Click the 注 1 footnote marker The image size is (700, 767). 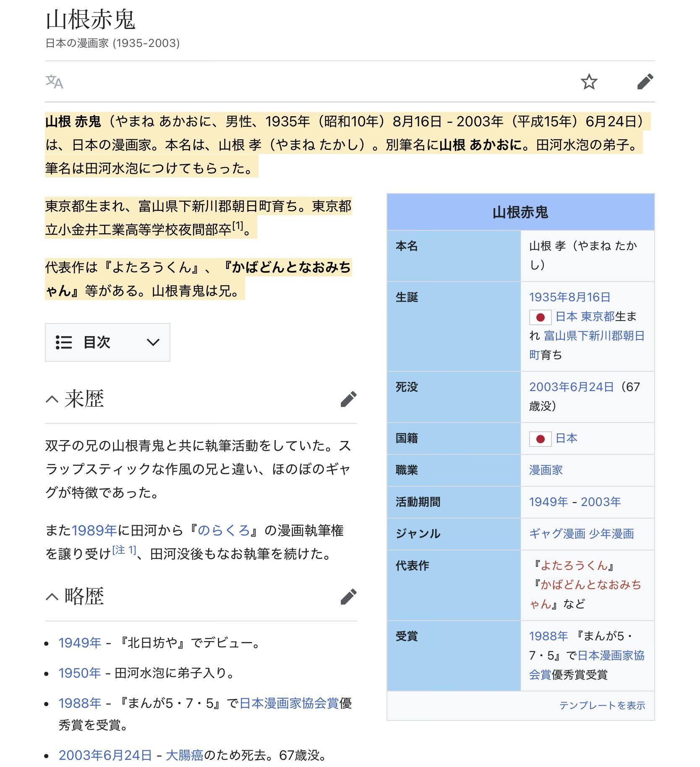click(124, 550)
